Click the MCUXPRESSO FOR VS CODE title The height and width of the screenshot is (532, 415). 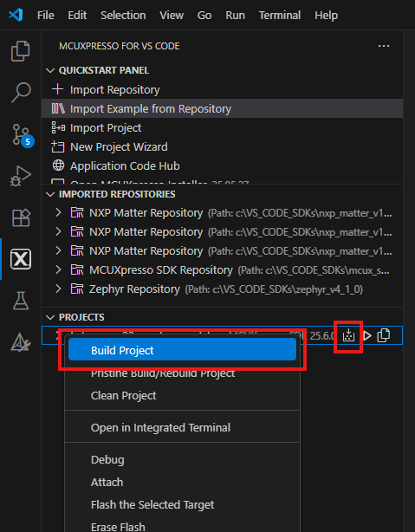point(119,46)
